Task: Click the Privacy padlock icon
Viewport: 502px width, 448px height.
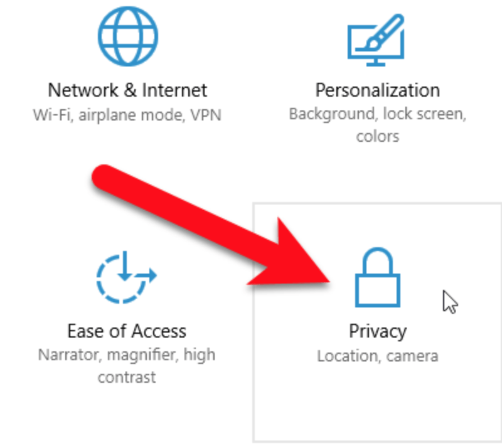Action: pos(378,277)
